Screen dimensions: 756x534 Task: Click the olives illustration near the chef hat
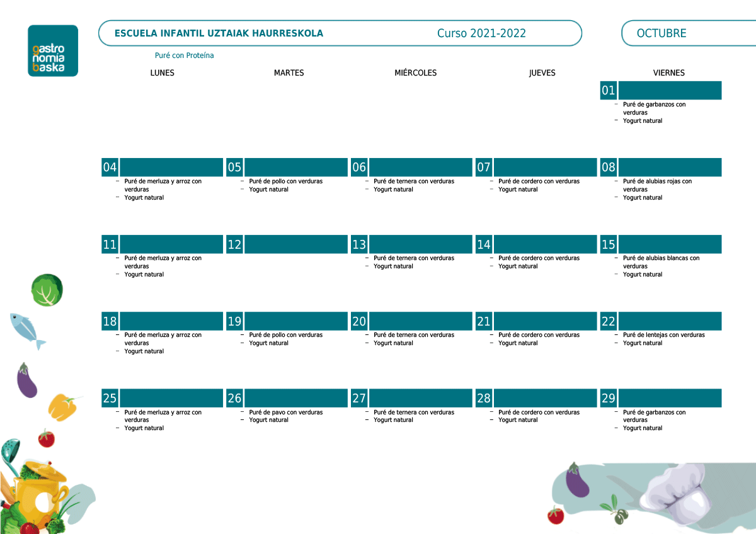coord(616,510)
